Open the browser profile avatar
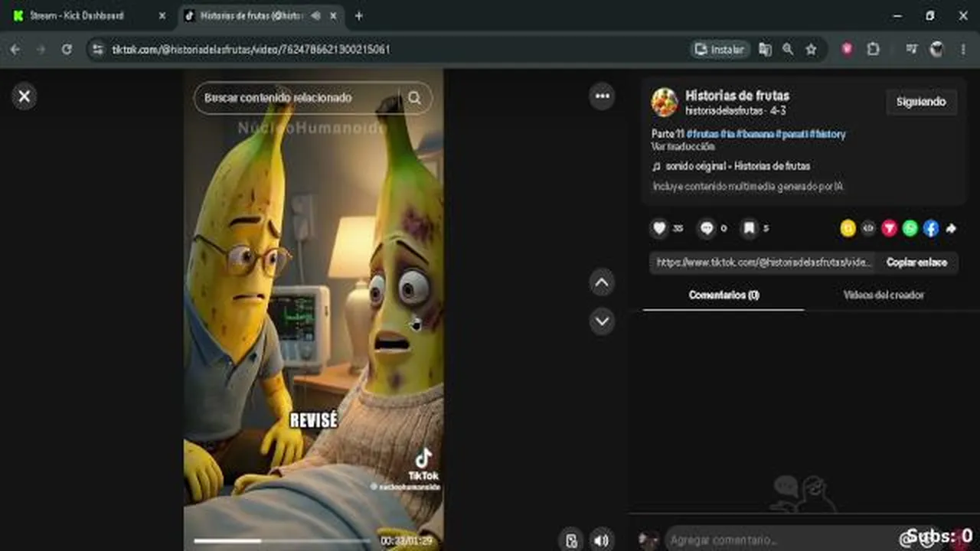This screenshot has height=551, width=980. 936,49
